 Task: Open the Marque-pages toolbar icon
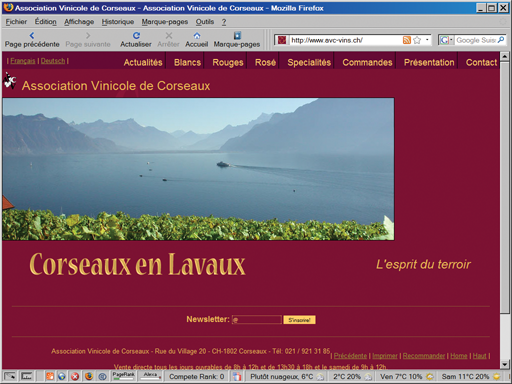pos(237,35)
